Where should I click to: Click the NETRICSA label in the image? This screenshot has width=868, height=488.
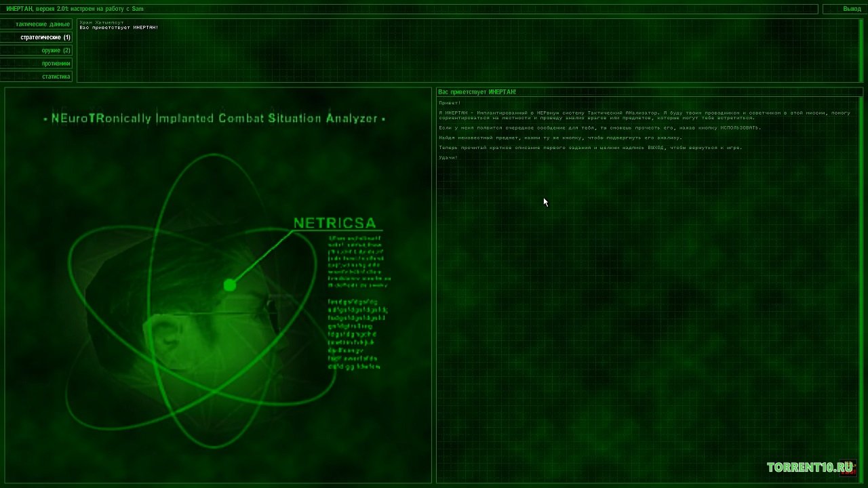334,223
